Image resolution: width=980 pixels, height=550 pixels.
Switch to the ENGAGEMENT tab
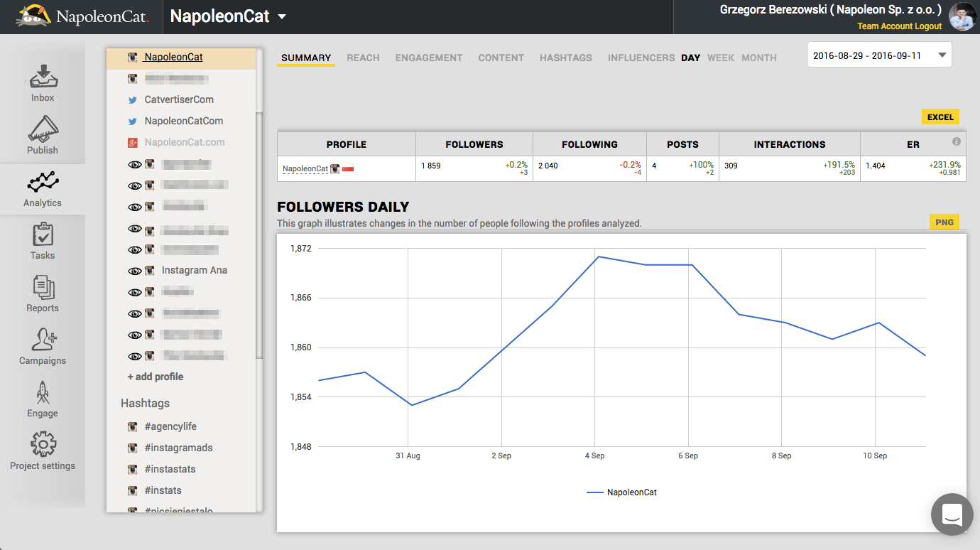(429, 58)
